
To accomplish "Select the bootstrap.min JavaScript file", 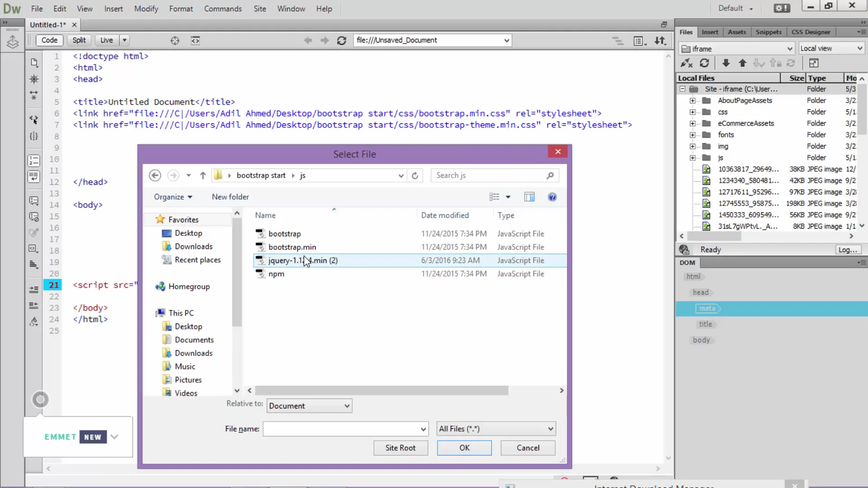I will (x=292, y=247).
